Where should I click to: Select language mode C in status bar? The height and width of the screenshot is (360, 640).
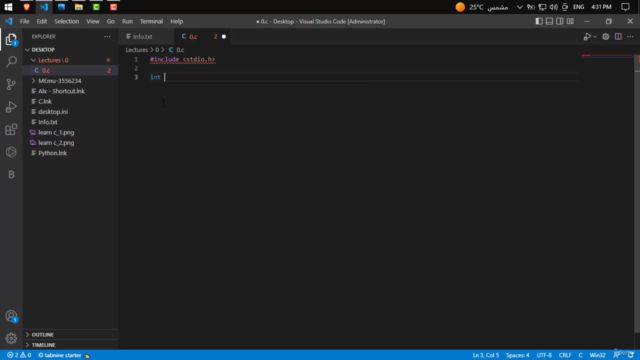click(x=580, y=355)
